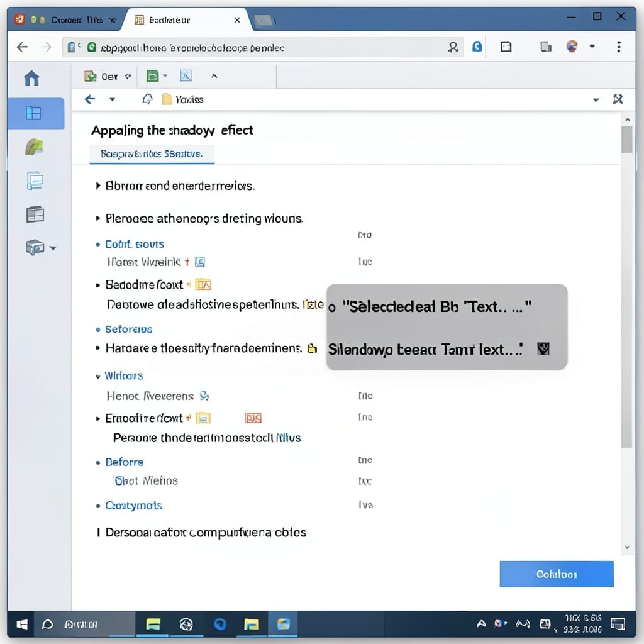Open the home icon in sidebar
644x644 pixels.
[31, 78]
